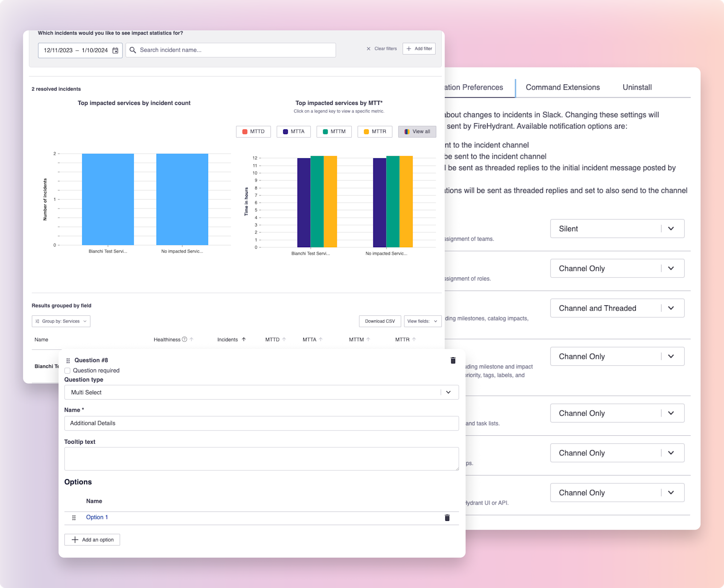Click the Question #8 drag handle
This screenshot has height=588, width=724.
pyautogui.click(x=68, y=361)
